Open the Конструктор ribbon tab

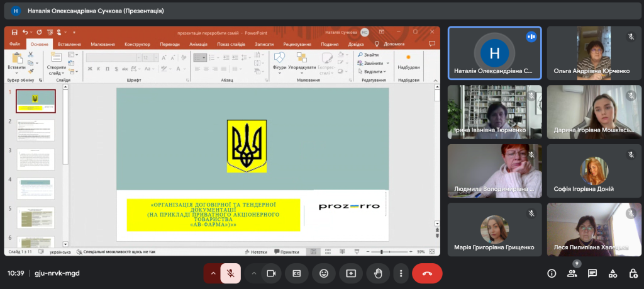tap(137, 44)
